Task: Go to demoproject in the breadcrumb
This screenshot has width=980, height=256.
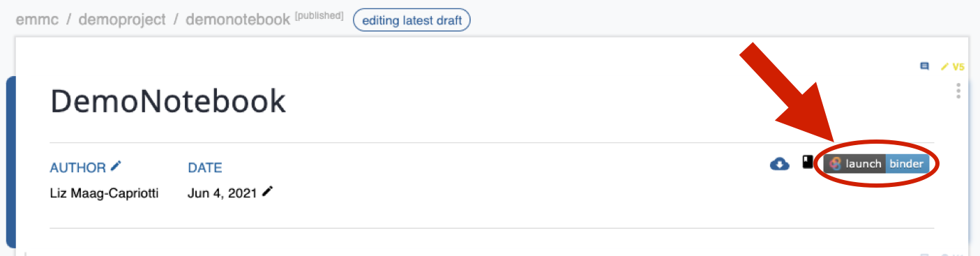Action: pos(122,20)
